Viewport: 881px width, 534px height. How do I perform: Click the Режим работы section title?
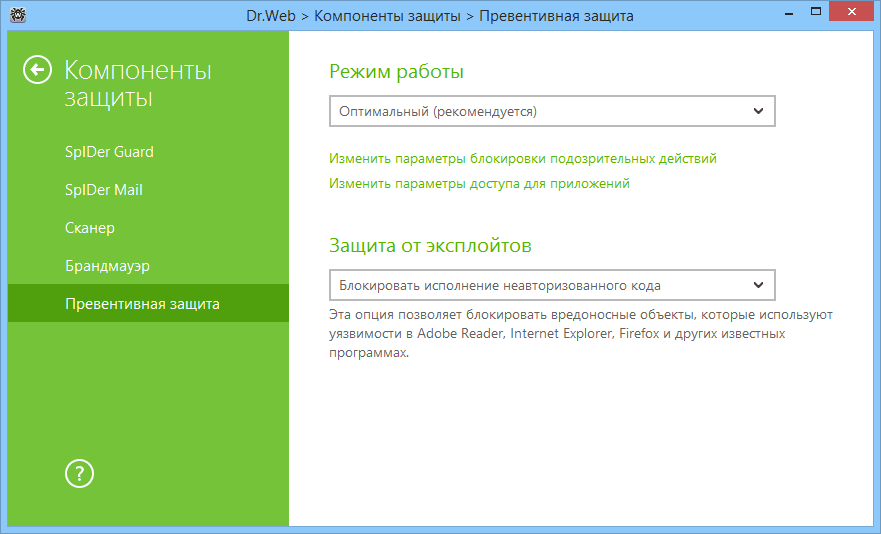pyautogui.click(x=396, y=72)
